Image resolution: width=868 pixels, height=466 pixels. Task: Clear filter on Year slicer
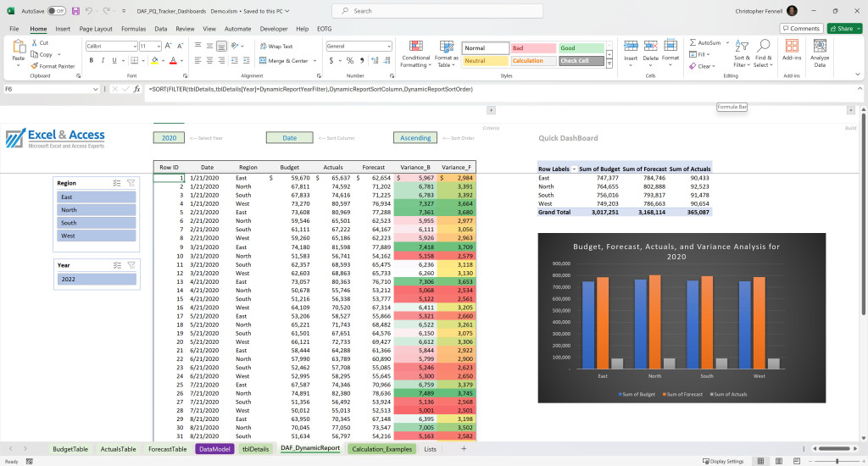pyautogui.click(x=131, y=266)
